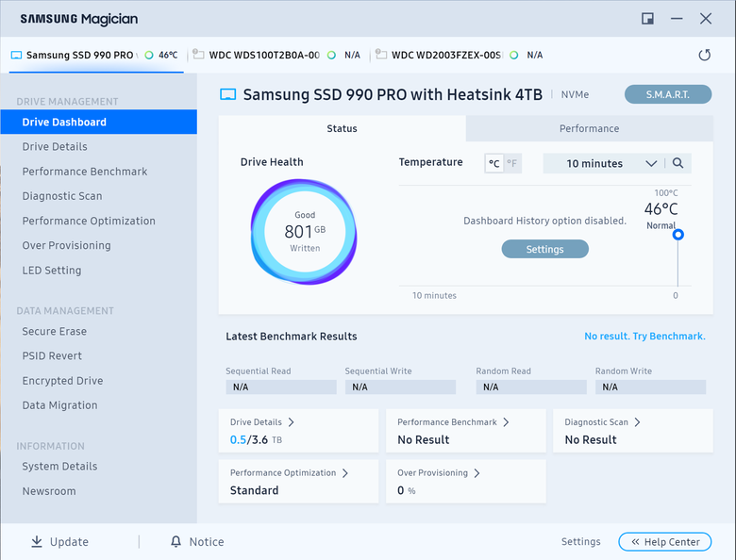This screenshot has height=560, width=736.
Task: Expand the Performance Benchmark card chevron
Action: (506, 422)
